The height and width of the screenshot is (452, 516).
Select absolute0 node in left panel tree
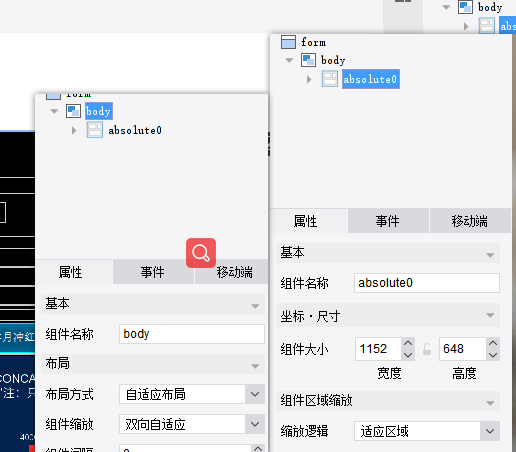coord(135,130)
